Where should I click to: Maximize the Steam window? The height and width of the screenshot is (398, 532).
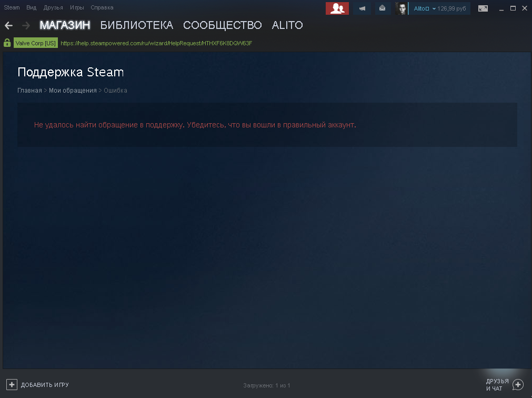[x=513, y=8]
